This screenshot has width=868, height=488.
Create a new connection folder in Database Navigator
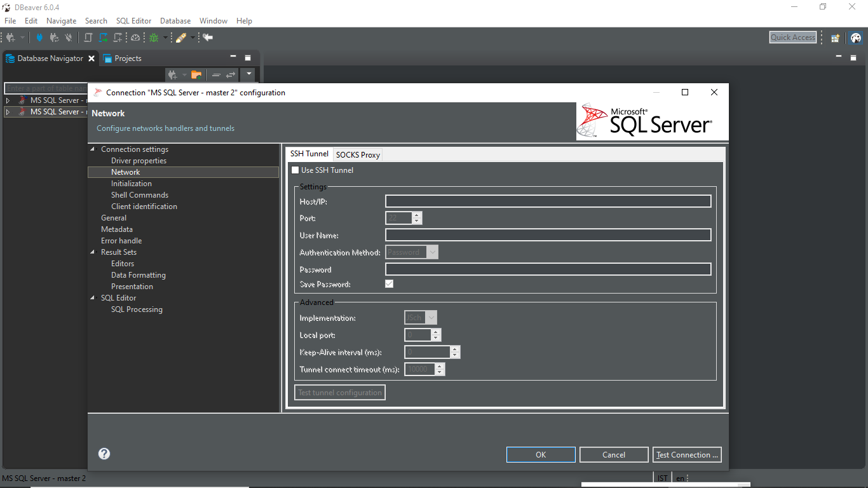(x=197, y=74)
